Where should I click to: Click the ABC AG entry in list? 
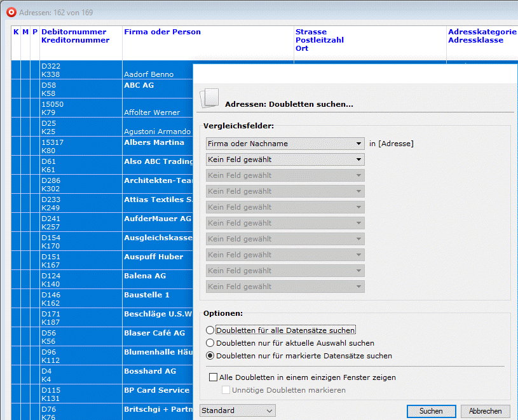coord(139,85)
